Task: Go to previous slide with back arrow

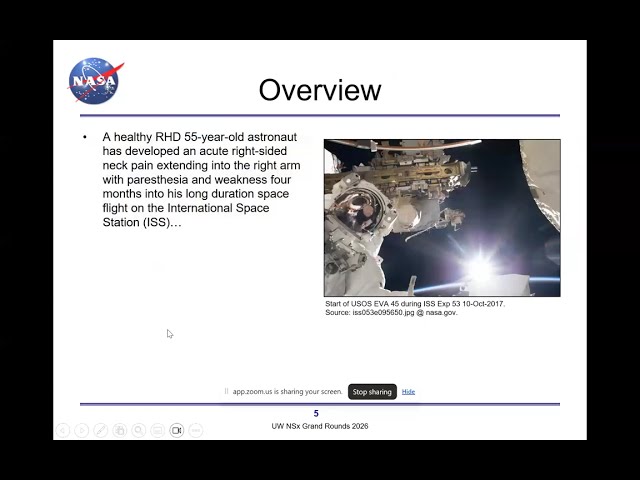Action: click(x=63, y=430)
